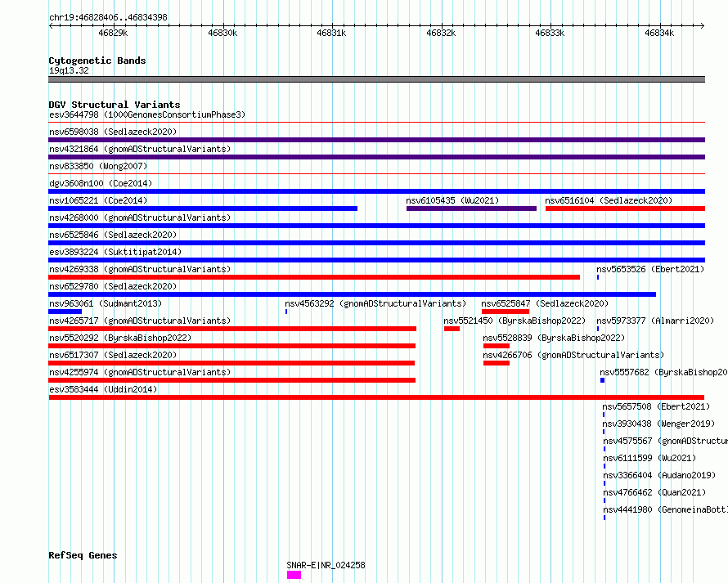Screen dimensions: 728x583
Task: Select the nsv6105435 Wu2021 purple bar
Action: click(471, 209)
